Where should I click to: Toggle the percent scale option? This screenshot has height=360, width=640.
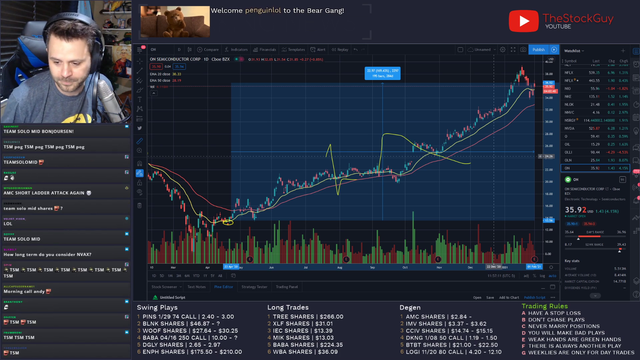(x=534, y=276)
